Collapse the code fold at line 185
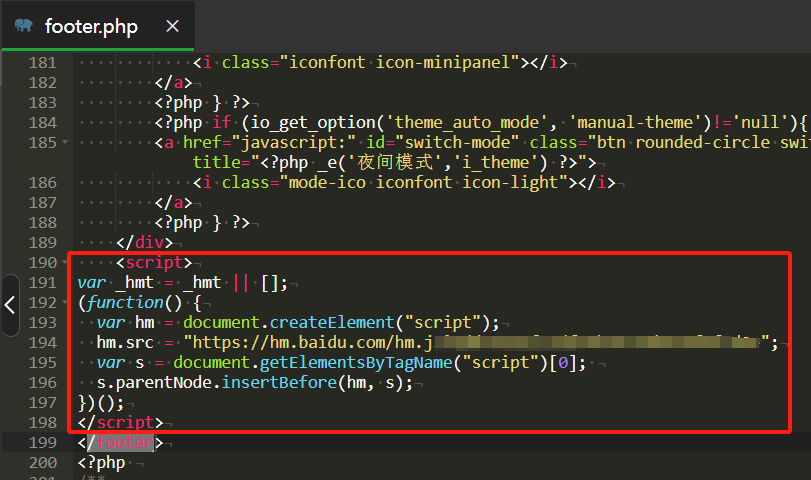The height and width of the screenshot is (480, 811). 65,143
